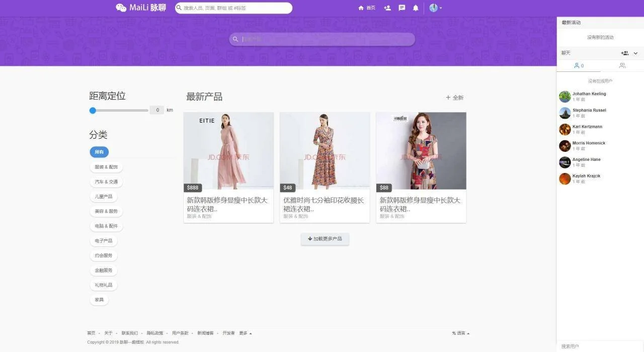
Task: Open friend requests icon in top bar
Action: [387, 8]
